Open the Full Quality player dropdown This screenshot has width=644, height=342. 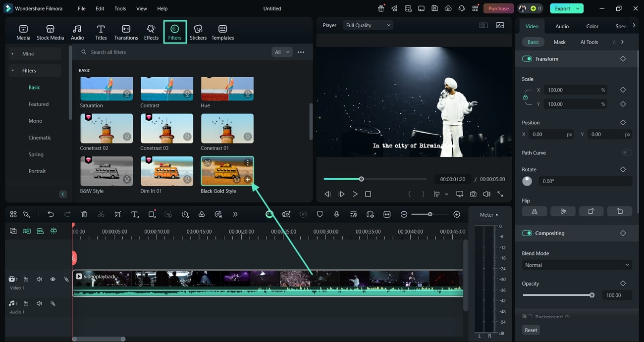click(368, 25)
